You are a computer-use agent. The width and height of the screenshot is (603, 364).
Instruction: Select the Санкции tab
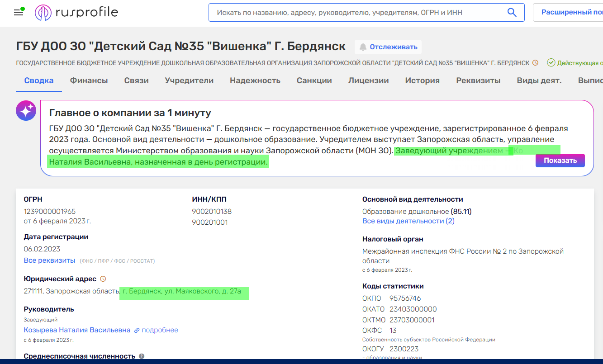pos(314,81)
